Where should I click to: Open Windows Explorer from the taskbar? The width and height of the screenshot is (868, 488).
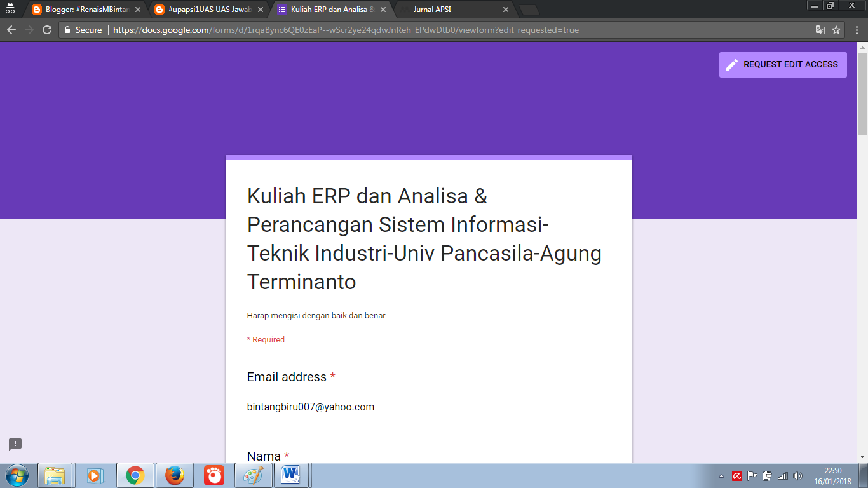tap(55, 475)
